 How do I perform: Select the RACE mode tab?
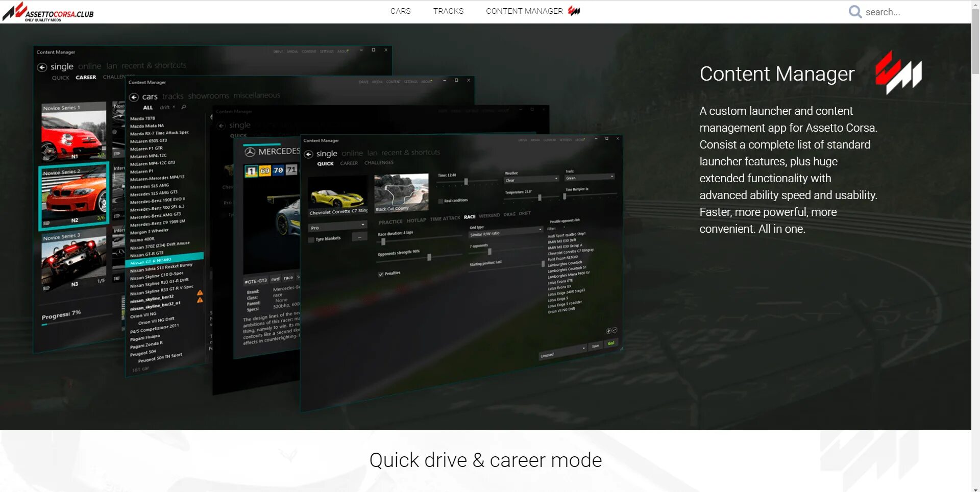470,217
